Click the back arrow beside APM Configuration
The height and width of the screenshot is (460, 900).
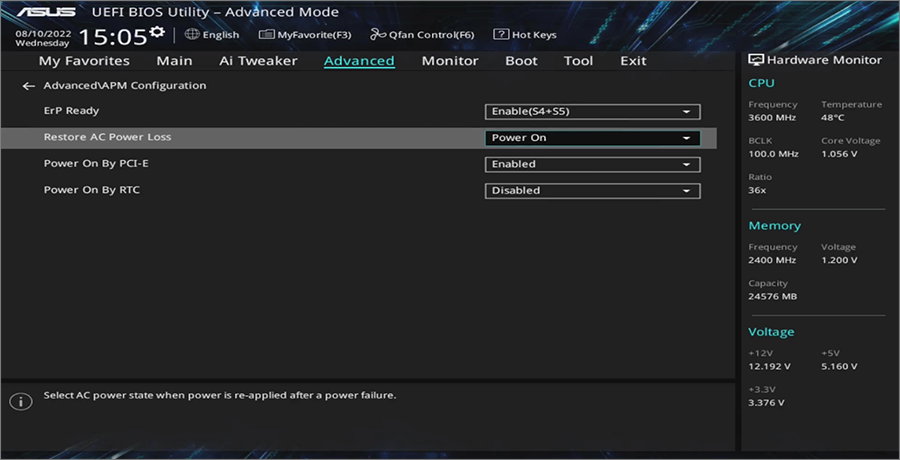[x=28, y=86]
